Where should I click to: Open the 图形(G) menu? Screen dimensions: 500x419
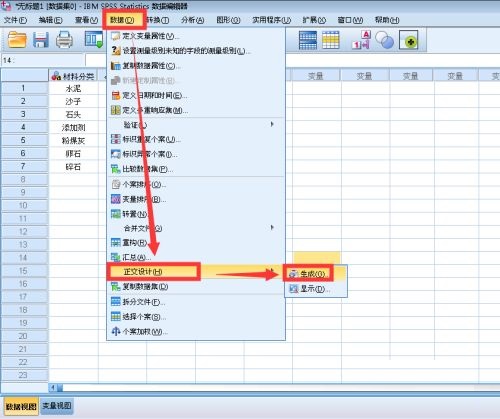(x=228, y=20)
